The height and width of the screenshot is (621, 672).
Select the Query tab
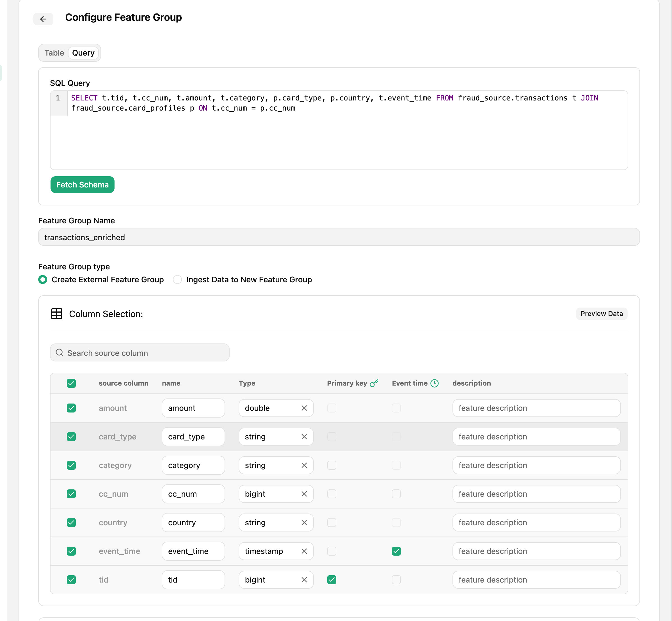click(x=83, y=53)
